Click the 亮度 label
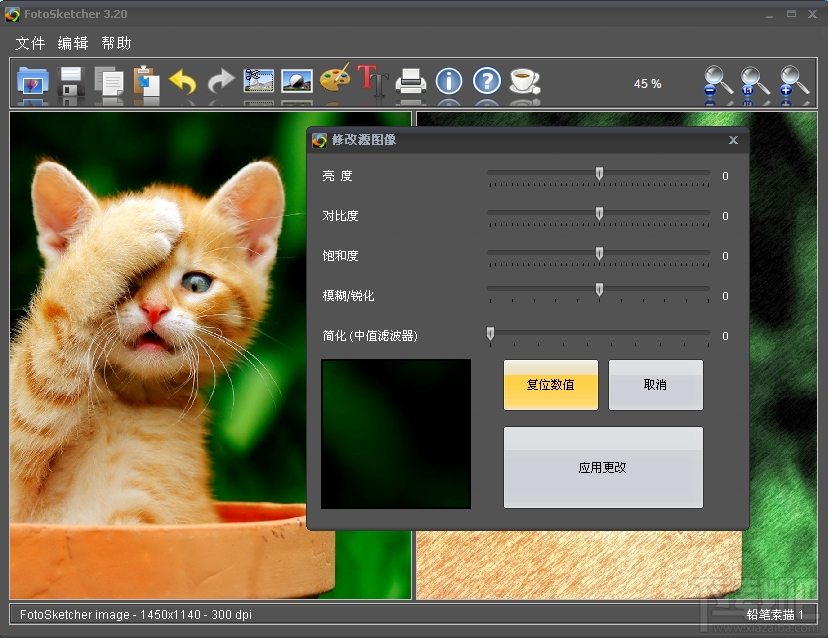The width and height of the screenshot is (828, 638). [337, 176]
